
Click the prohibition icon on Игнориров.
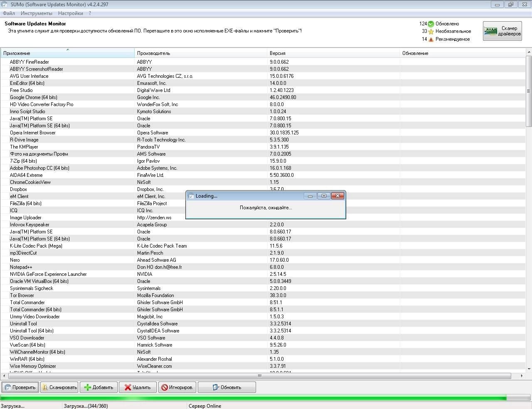point(165,387)
